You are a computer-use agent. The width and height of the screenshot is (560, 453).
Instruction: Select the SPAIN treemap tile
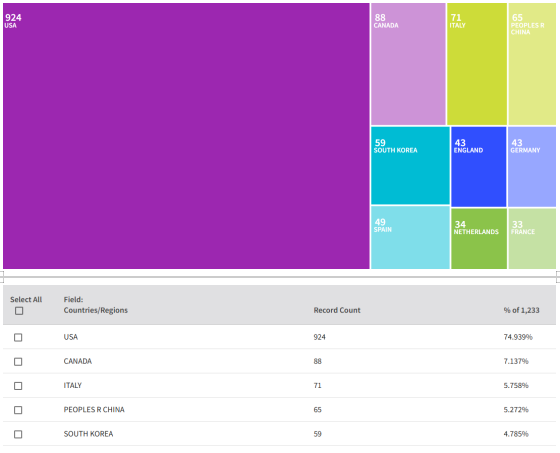(x=410, y=238)
